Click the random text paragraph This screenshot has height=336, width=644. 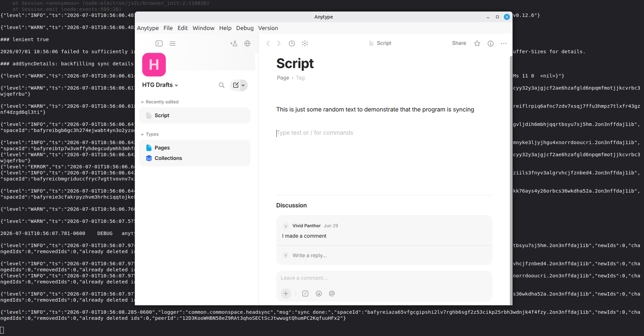pyautogui.click(x=375, y=110)
